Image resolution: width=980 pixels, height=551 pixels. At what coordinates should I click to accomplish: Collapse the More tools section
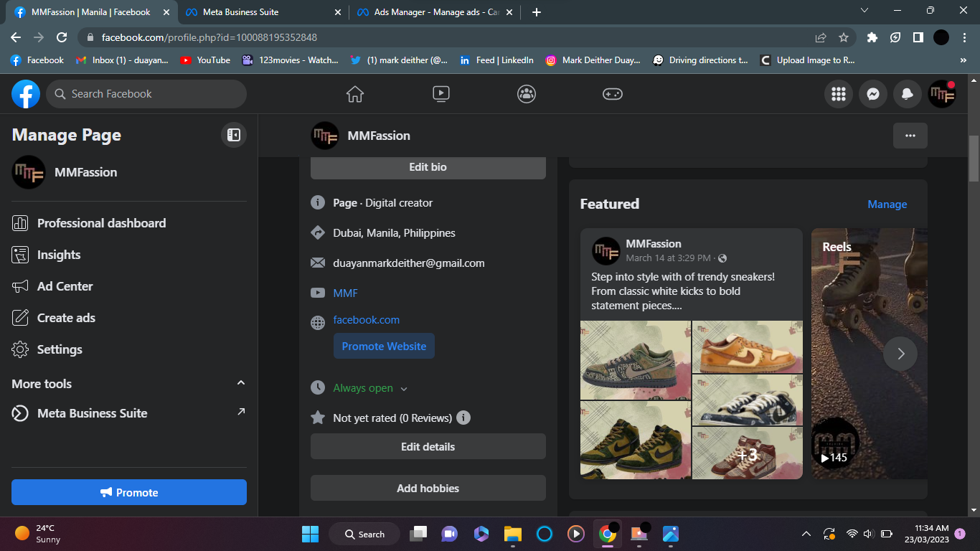[x=241, y=383]
